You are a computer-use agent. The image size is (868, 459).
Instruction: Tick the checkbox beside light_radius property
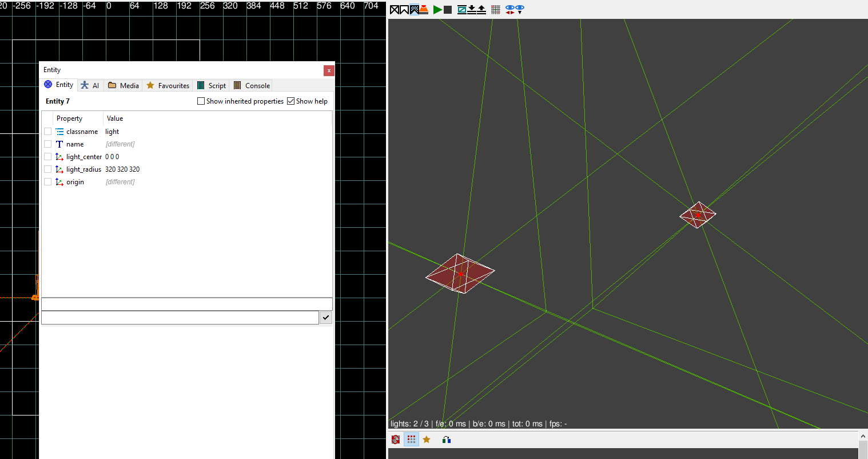coord(48,169)
